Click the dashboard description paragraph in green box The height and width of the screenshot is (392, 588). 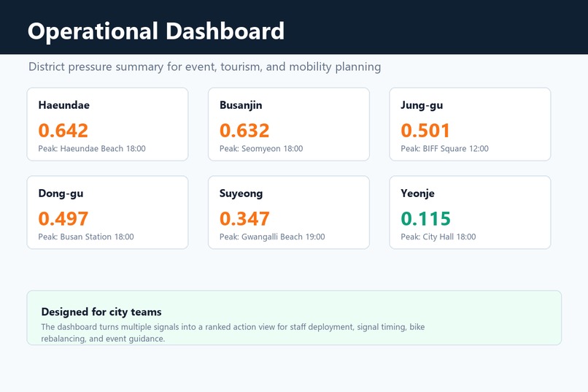pyautogui.click(x=233, y=333)
